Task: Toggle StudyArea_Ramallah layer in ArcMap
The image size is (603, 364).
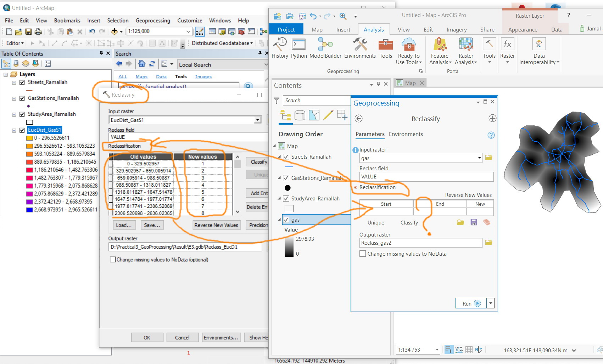Action: click(22, 114)
